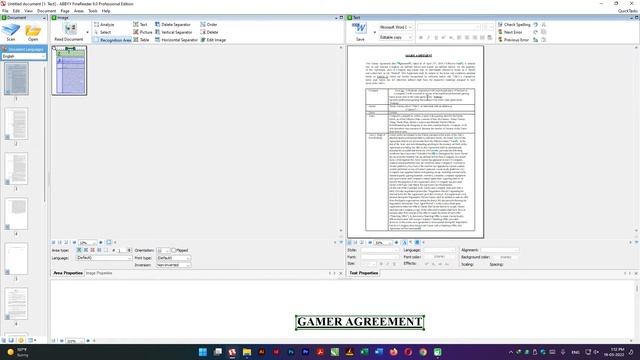640x360 pixels.
Task: Open the View menu
Action: click(x=29, y=11)
